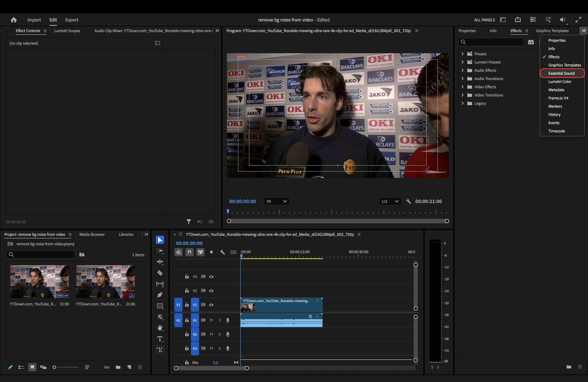Click the Effects panel search field
Screen dimensions: 588x382
(x=491, y=42)
